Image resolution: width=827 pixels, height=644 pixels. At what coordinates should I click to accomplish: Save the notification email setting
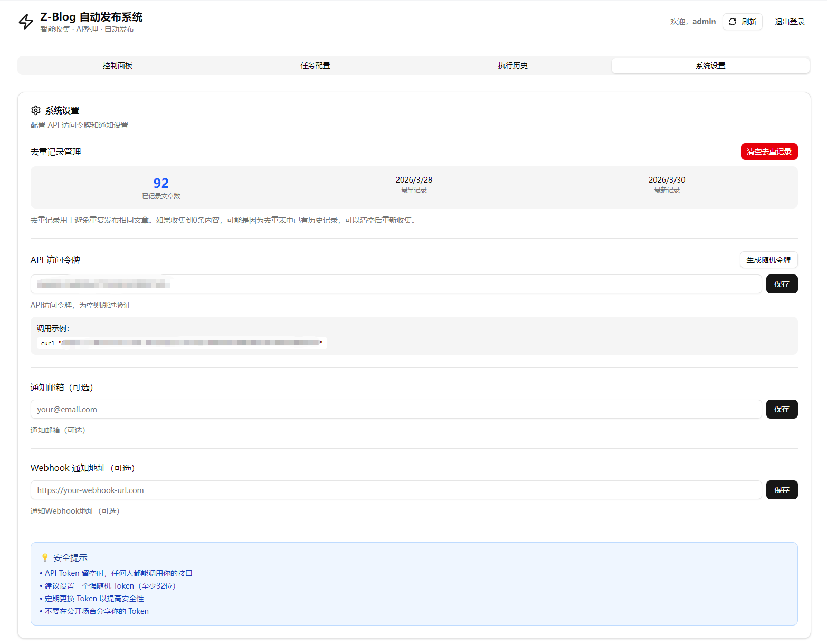pyautogui.click(x=781, y=409)
